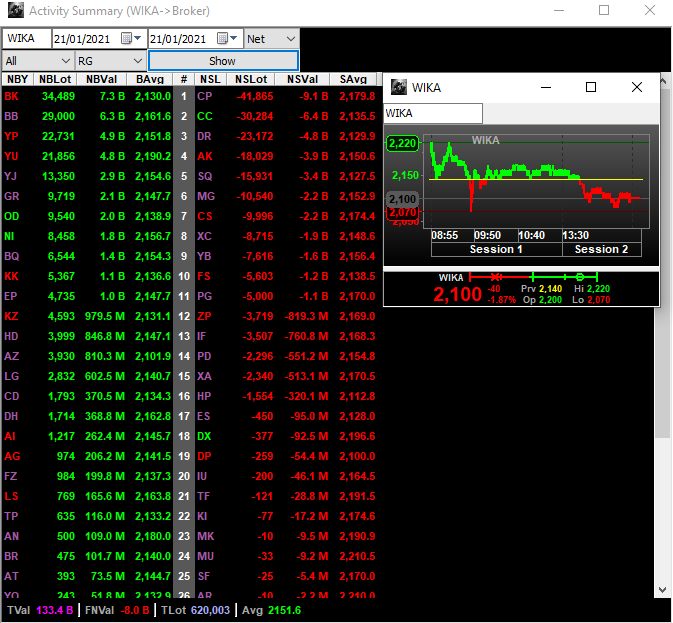Viewport: 673px width, 623px height.
Task: Click NBVal cell 979.5 M
Action: 105,316
